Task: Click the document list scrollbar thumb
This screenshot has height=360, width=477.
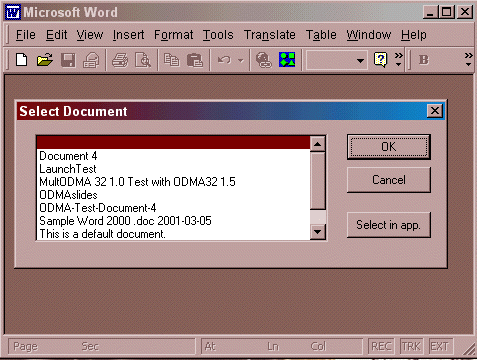Action: tap(318, 181)
